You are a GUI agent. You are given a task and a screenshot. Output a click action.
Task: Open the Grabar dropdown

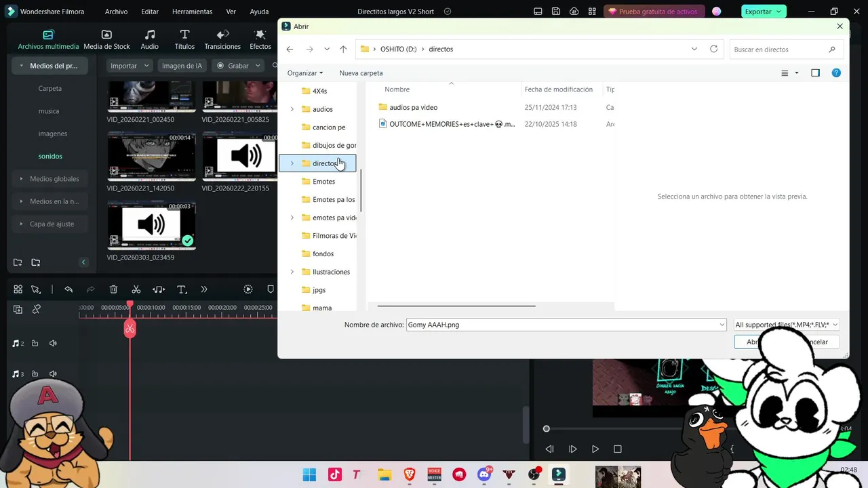tap(239, 66)
